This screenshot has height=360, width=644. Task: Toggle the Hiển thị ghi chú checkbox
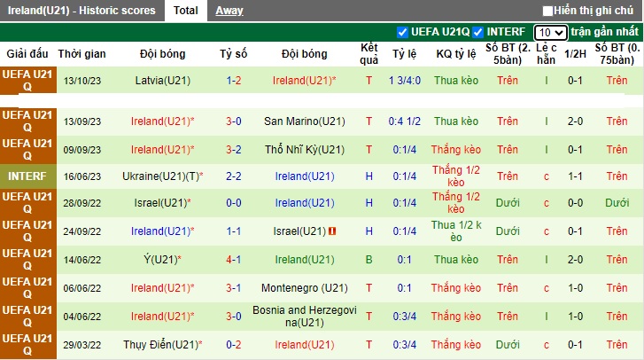[x=547, y=11]
